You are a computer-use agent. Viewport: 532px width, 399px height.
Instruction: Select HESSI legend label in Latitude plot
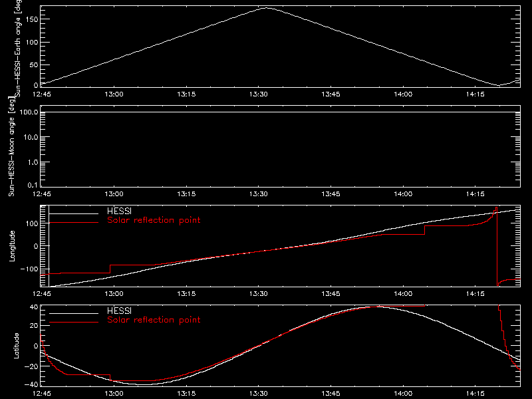click(119, 311)
